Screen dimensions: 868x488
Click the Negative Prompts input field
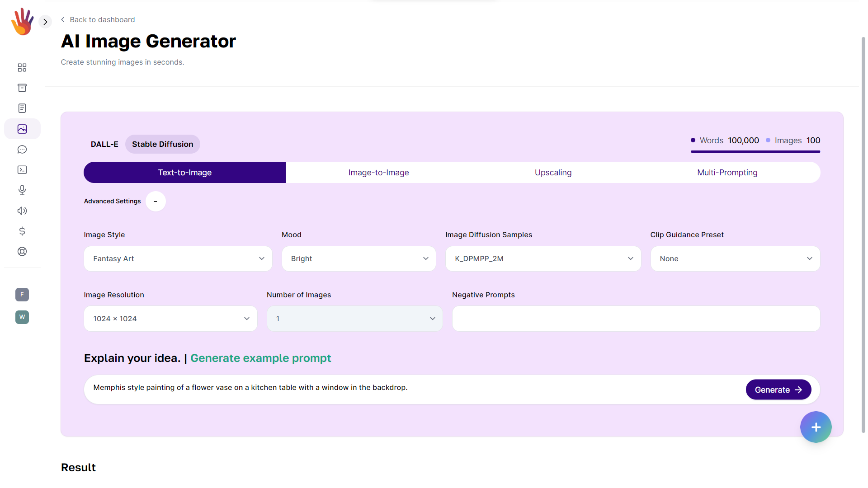click(x=636, y=319)
